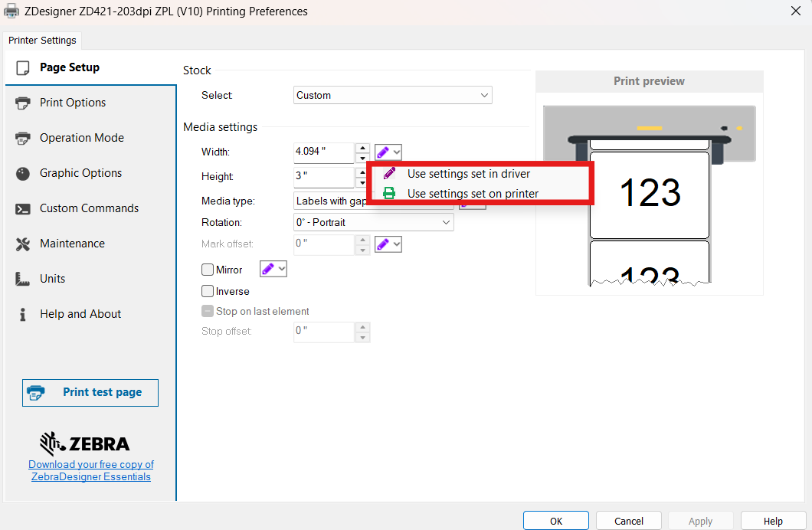Open Units via the ruler icon
This screenshot has height=530, width=812.
click(x=23, y=279)
